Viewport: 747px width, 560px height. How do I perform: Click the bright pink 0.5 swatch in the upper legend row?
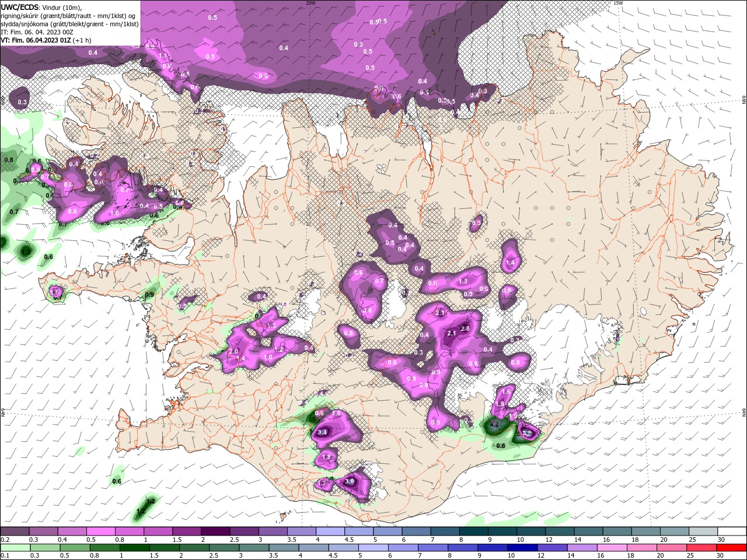(100, 531)
